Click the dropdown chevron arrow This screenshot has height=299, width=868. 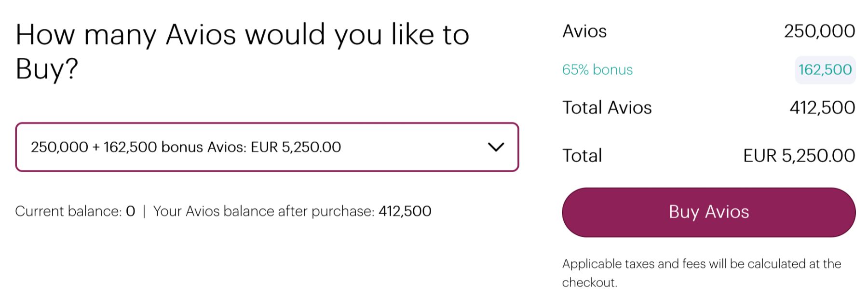[495, 147]
